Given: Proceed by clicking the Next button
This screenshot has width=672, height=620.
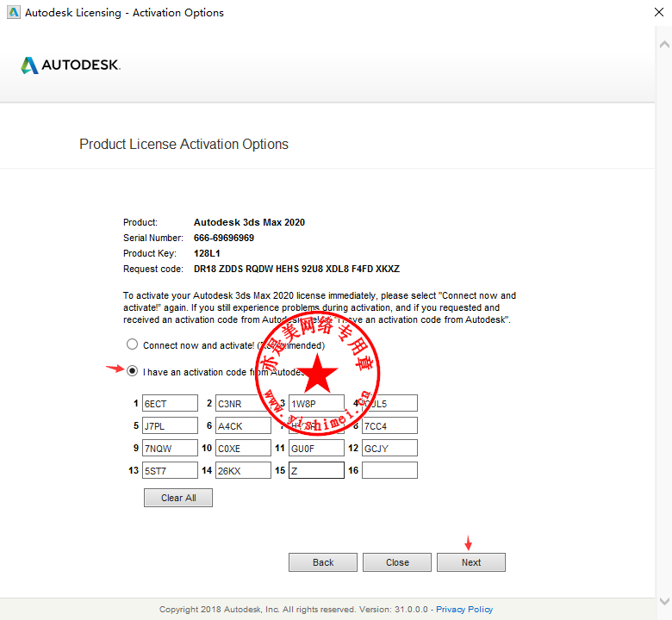Looking at the screenshot, I should pos(471,562).
